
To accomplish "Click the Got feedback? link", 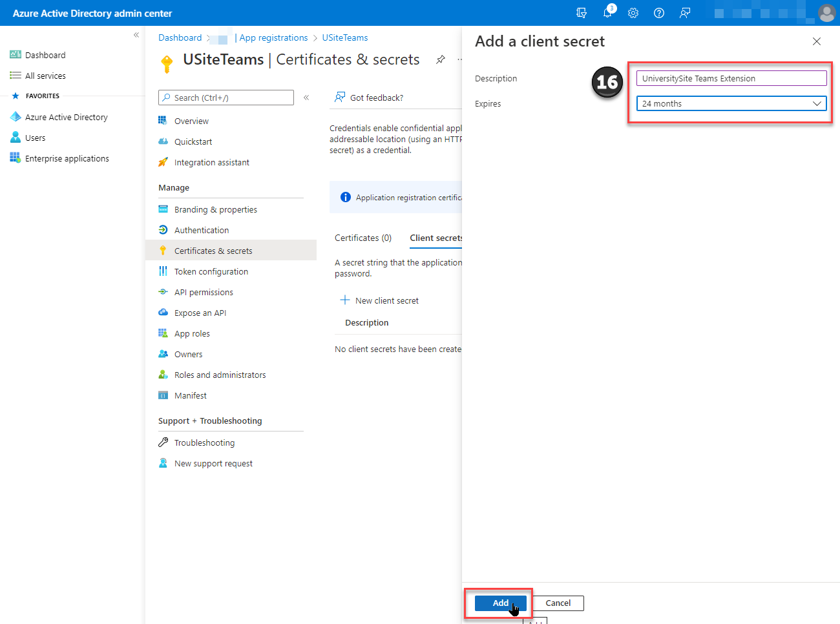I will (369, 98).
